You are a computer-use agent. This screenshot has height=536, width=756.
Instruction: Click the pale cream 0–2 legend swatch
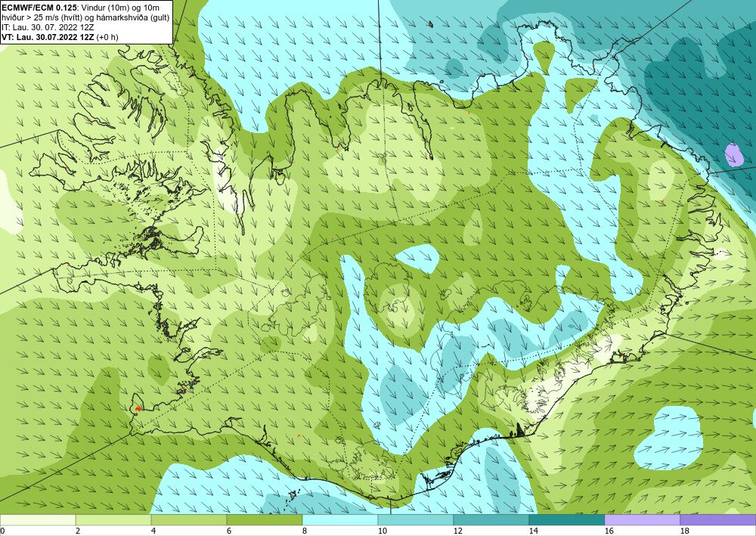pyautogui.click(x=38, y=519)
